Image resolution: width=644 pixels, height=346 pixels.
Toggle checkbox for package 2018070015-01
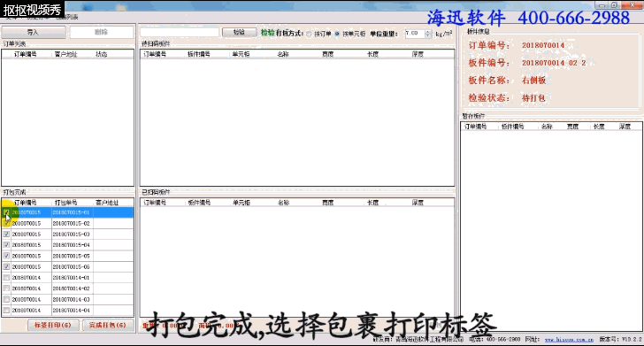6,212
